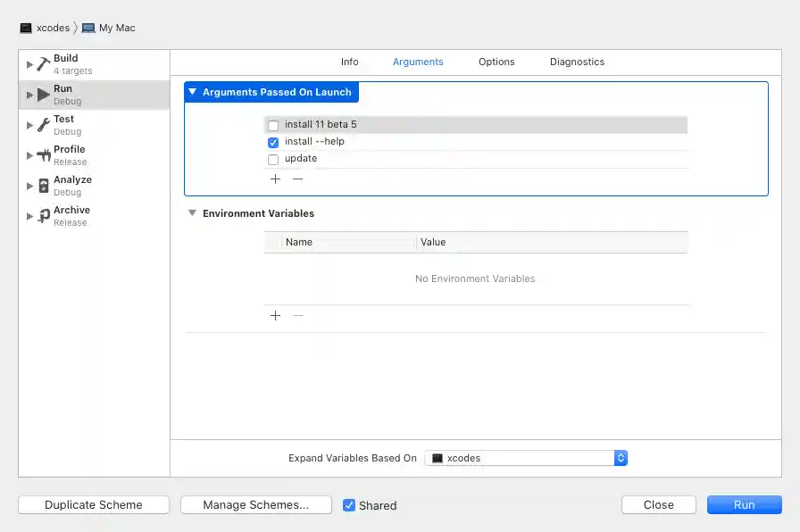Add a new launch argument with the plus button
Screen dimensions: 800x532
pos(275,179)
